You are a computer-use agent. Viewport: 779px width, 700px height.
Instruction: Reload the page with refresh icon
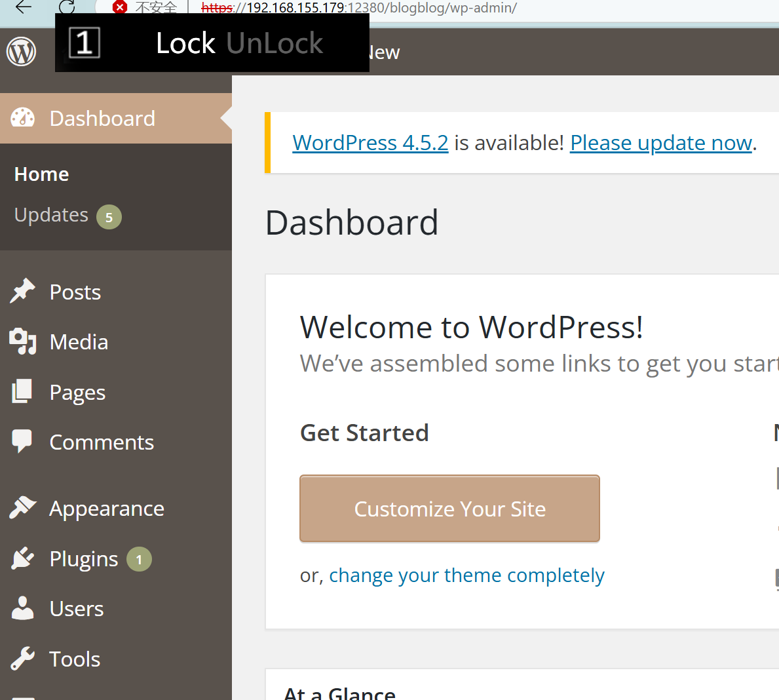coord(67,7)
